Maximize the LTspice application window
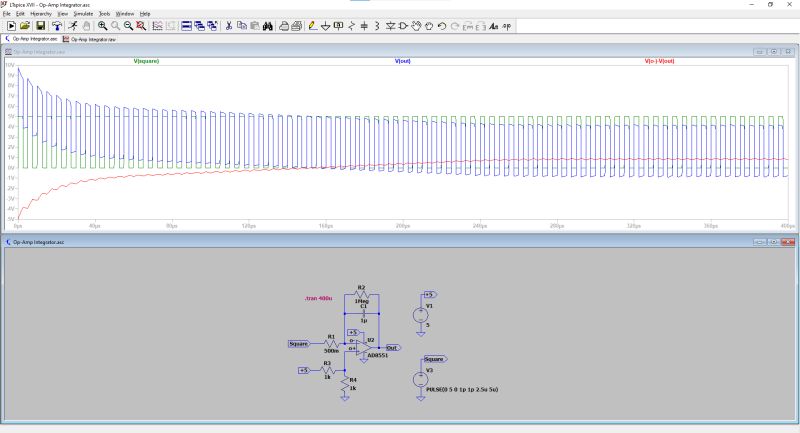The width and height of the screenshot is (800, 433). (x=770, y=4)
